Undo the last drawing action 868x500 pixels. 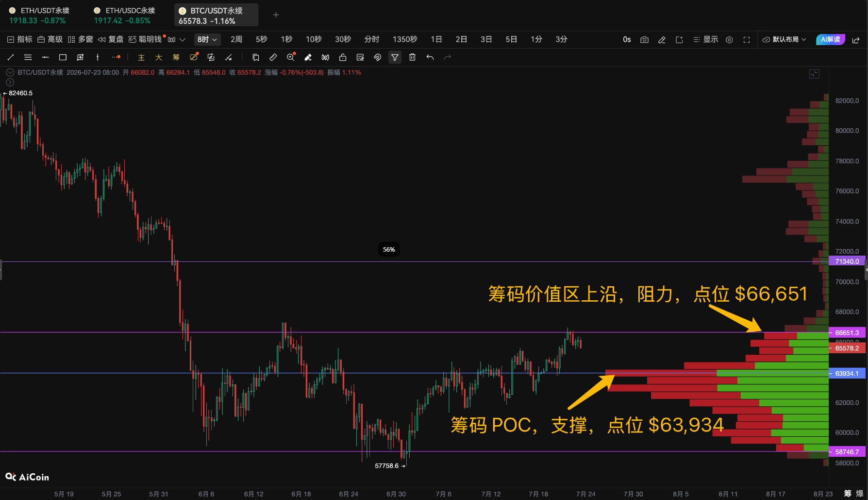430,57
